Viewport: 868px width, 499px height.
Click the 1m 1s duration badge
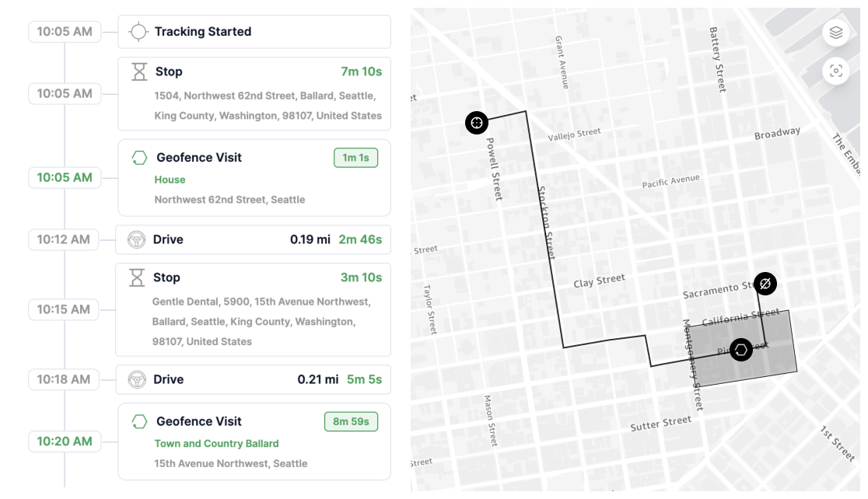(x=355, y=158)
